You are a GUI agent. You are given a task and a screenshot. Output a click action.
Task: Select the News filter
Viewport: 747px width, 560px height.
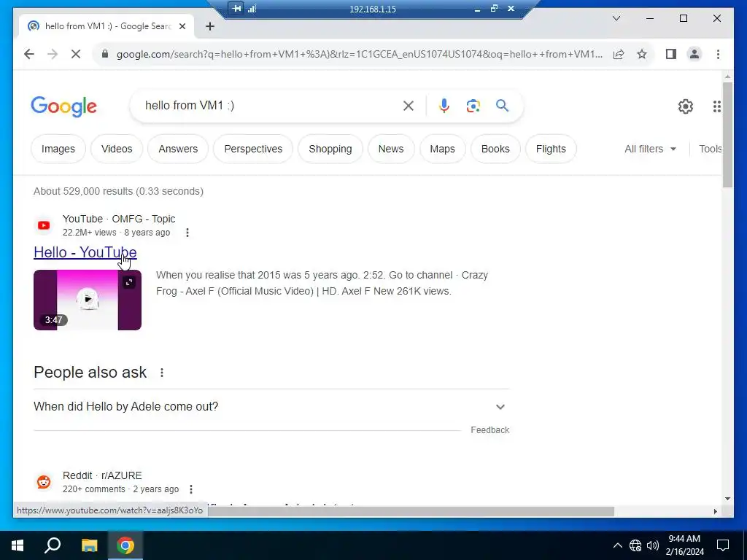pyautogui.click(x=391, y=149)
